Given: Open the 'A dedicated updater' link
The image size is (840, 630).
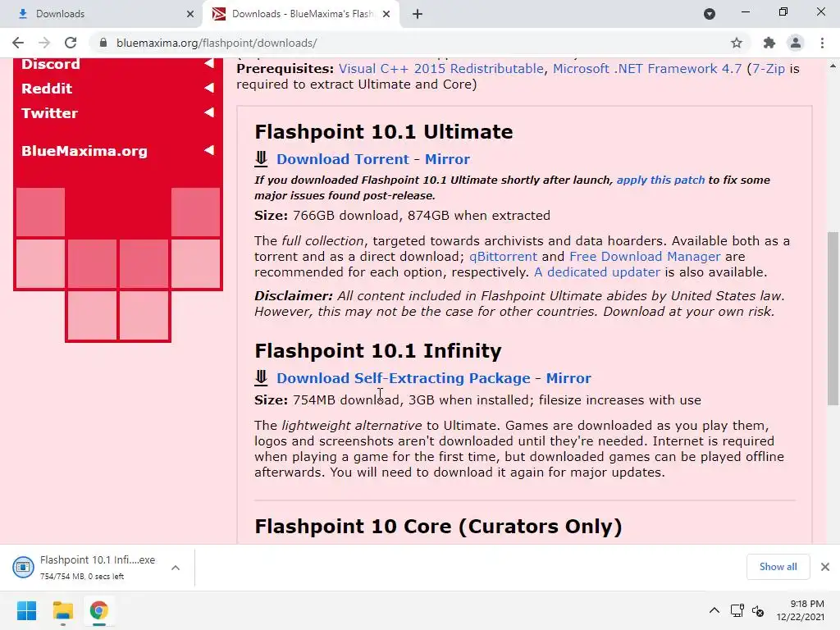Looking at the screenshot, I should click(x=597, y=272).
